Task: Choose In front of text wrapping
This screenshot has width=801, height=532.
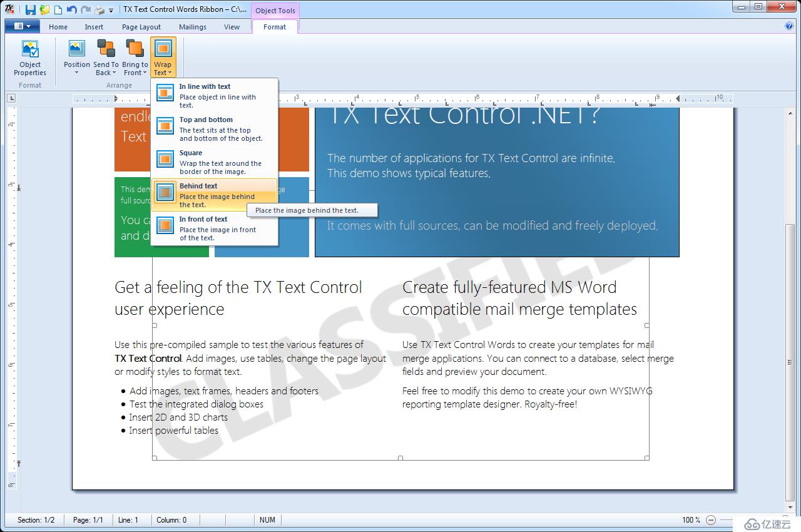Action: pos(215,228)
